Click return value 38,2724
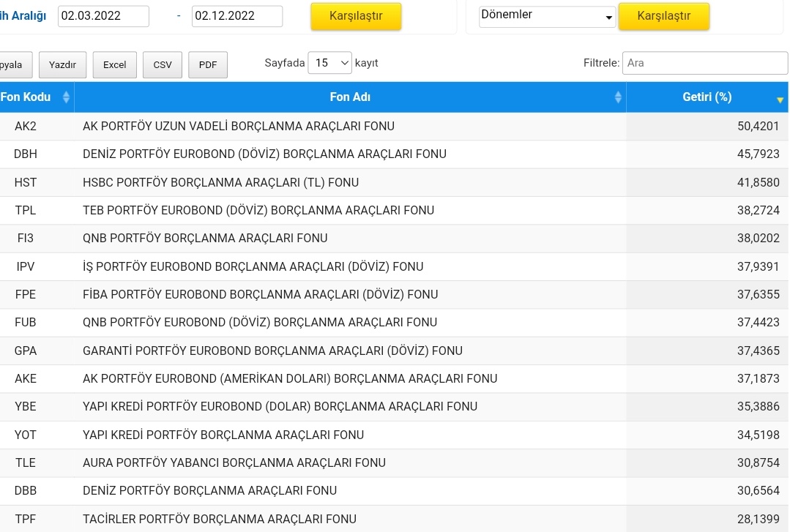This screenshot has width=790, height=532. click(x=759, y=210)
